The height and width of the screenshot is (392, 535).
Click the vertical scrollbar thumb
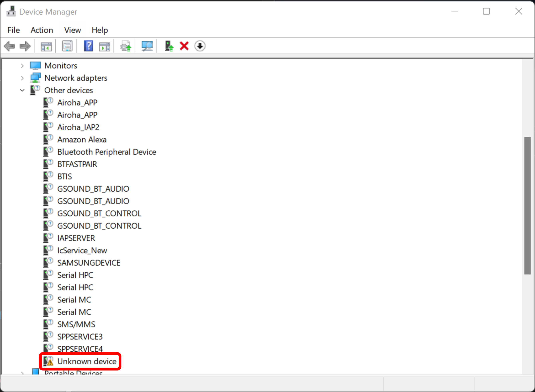(x=527, y=205)
